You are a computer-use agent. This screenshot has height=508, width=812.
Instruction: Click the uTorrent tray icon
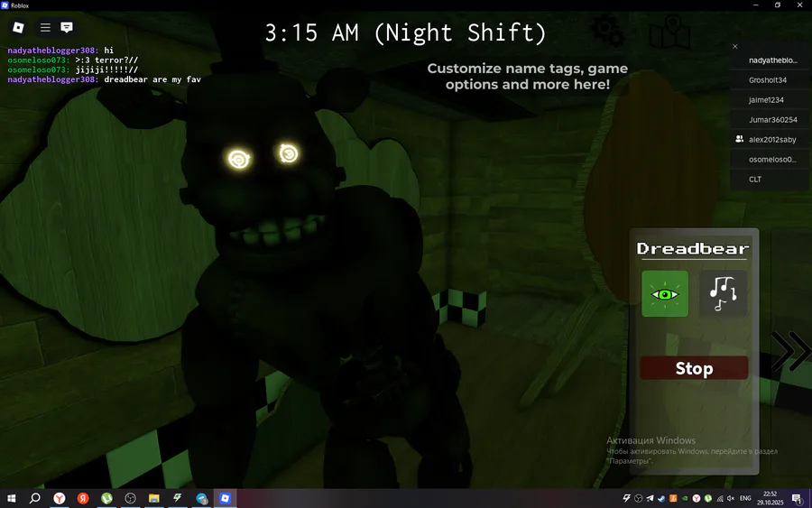coord(708,498)
